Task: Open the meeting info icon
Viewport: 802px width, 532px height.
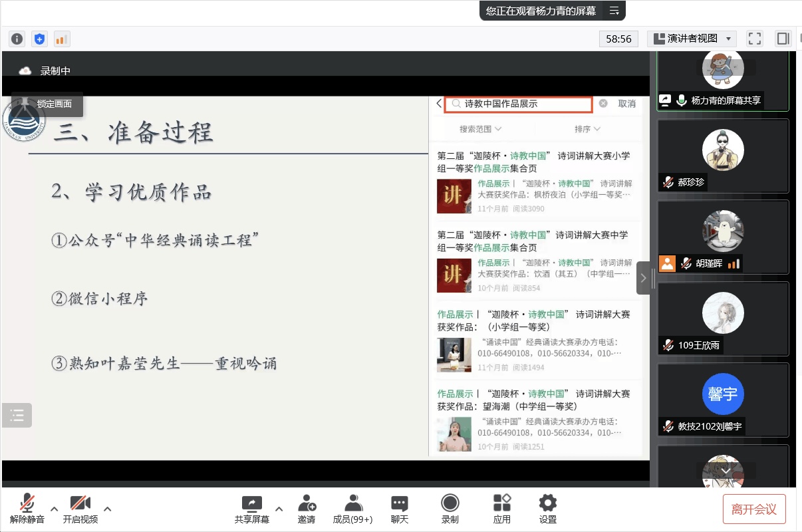Action: [x=17, y=39]
